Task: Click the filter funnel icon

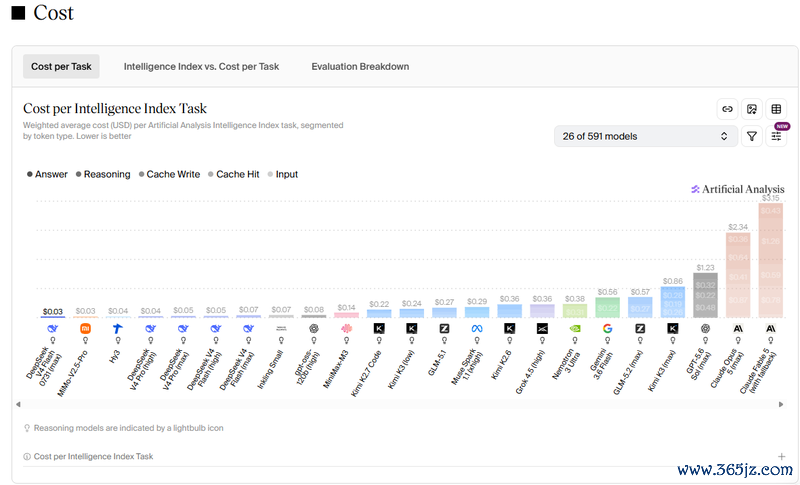Action: (x=752, y=136)
